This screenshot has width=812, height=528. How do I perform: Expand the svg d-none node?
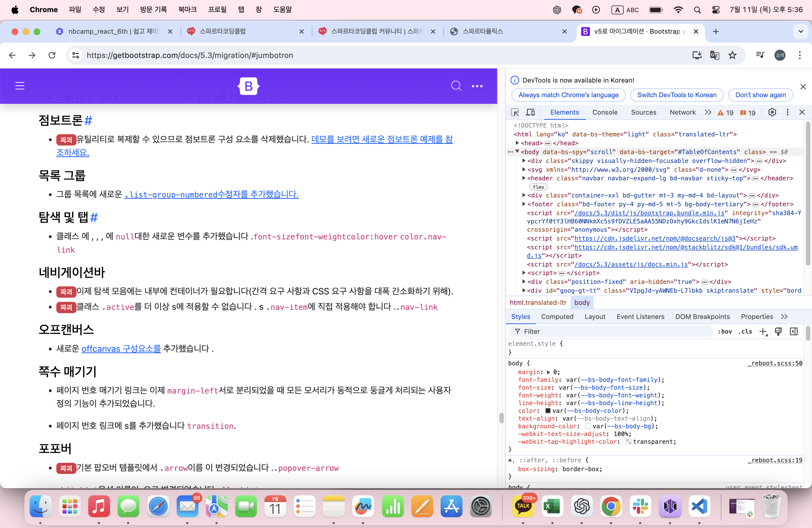click(524, 170)
